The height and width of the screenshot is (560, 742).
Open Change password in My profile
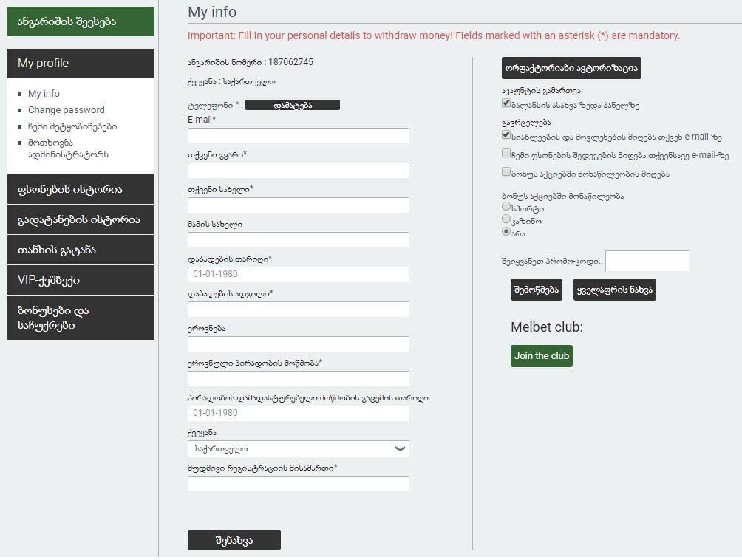coord(66,110)
